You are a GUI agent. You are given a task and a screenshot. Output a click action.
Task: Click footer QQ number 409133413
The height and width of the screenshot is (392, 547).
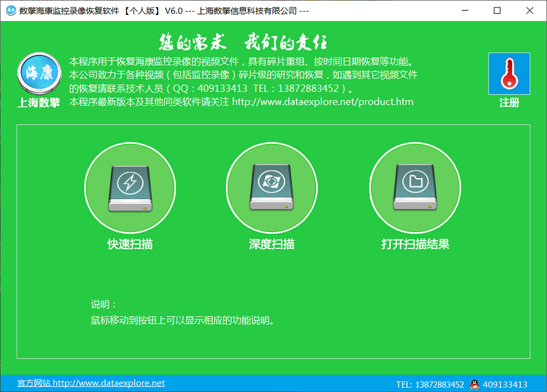point(505,385)
